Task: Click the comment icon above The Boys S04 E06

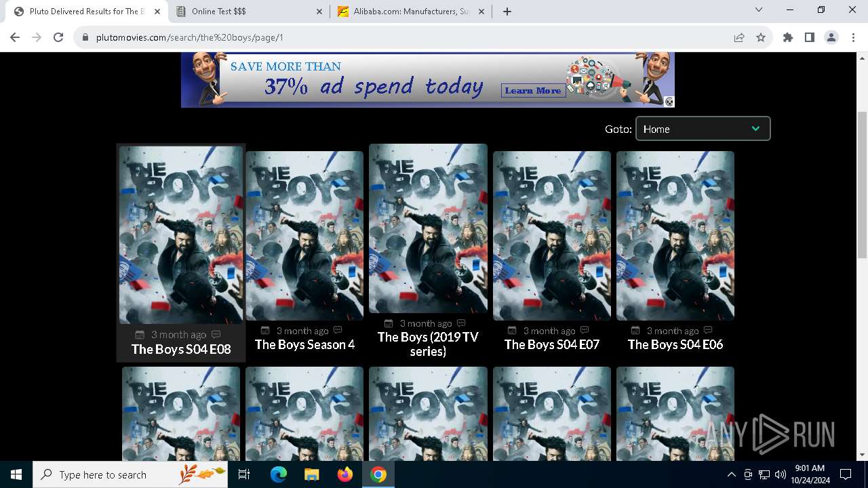Action: tap(708, 330)
